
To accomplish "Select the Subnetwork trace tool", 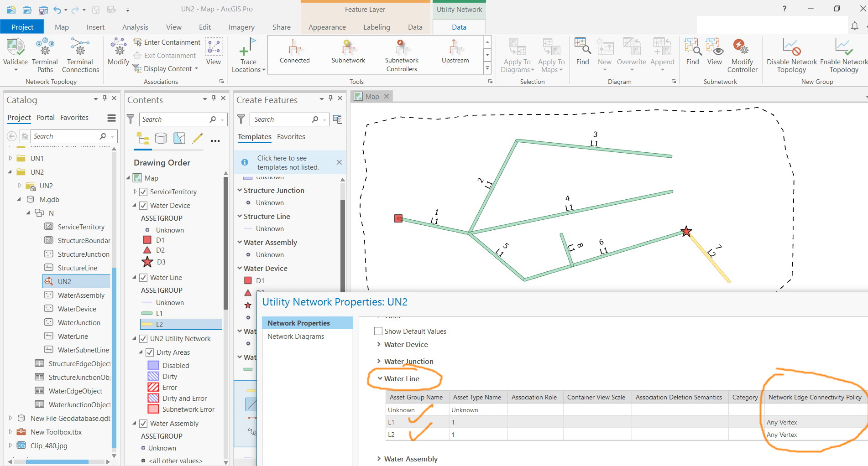I will (x=348, y=52).
